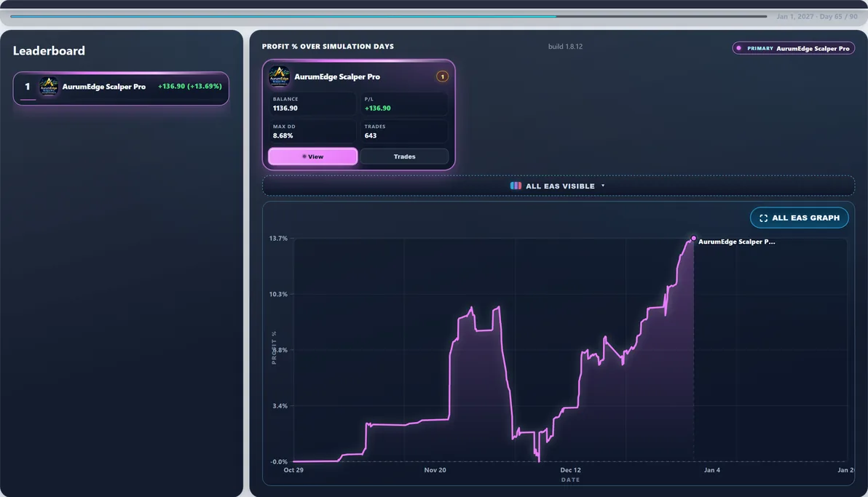Screen dimensions: 868x497
Task: Click the AurumEdge logo in the leaderboard row
Action: [x=49, y=87]
